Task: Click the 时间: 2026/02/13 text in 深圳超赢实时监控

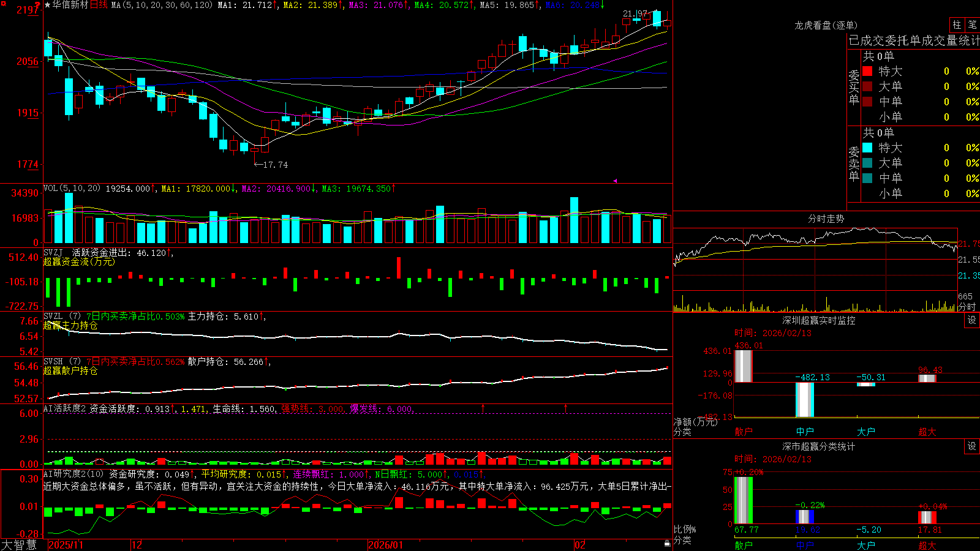Action: [x=772, y=333]
